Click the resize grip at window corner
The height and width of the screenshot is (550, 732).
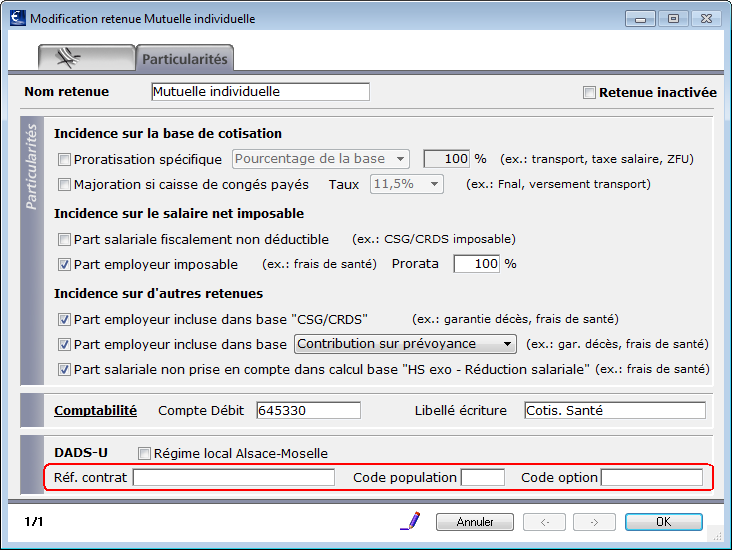pyautogui.click(x=718, y=537)
